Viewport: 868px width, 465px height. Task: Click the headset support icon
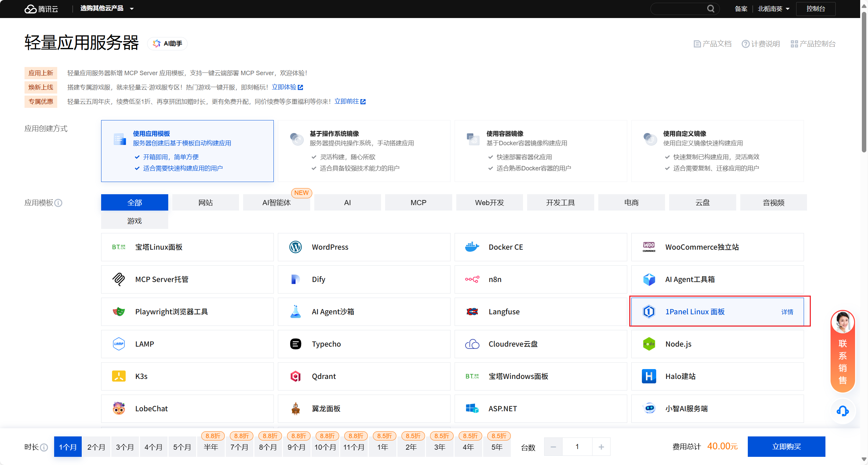[842, 411]
